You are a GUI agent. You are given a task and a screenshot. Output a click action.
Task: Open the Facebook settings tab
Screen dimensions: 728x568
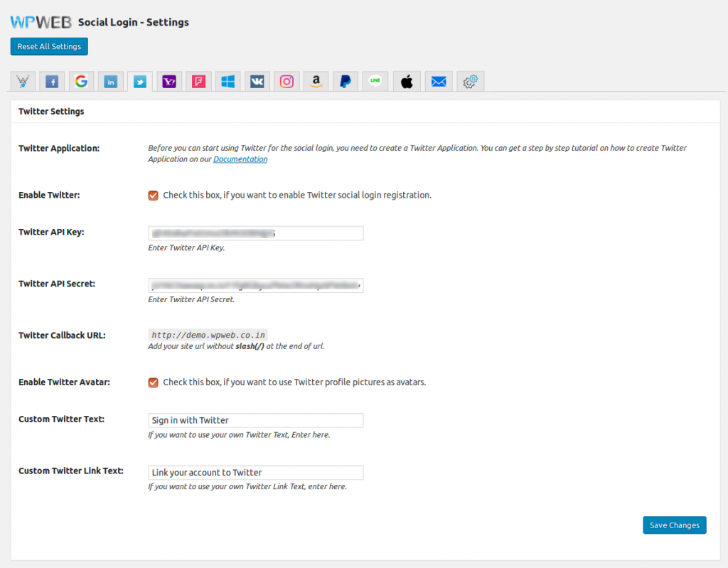tap(52, 82)
